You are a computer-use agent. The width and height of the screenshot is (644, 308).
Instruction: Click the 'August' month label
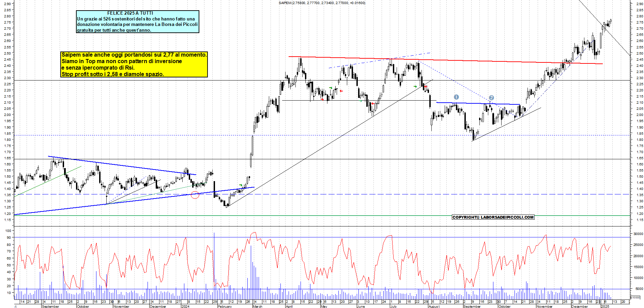click(434, 306)
